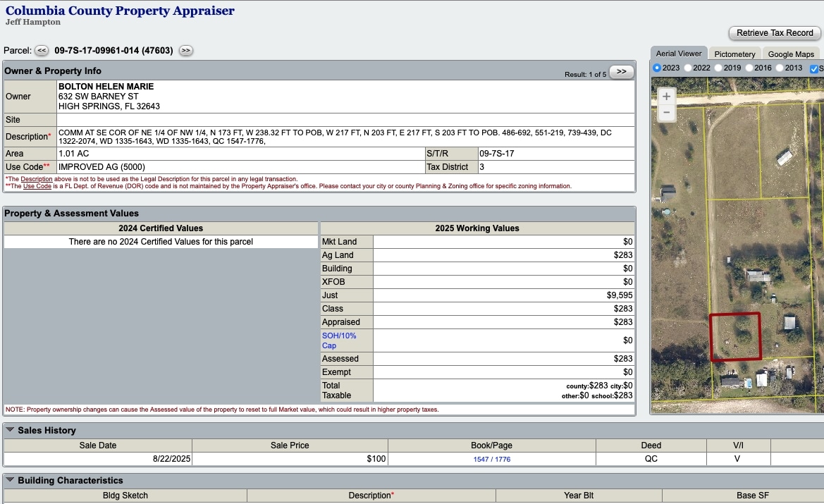Zoom in on the aerial map

pyautogui.click(x=666, y=96)
